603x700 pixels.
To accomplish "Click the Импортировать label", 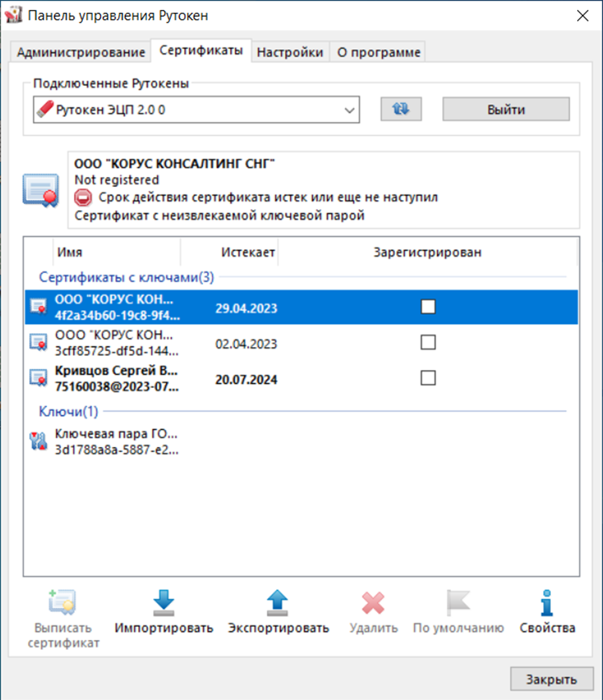I will pos(163,628).
